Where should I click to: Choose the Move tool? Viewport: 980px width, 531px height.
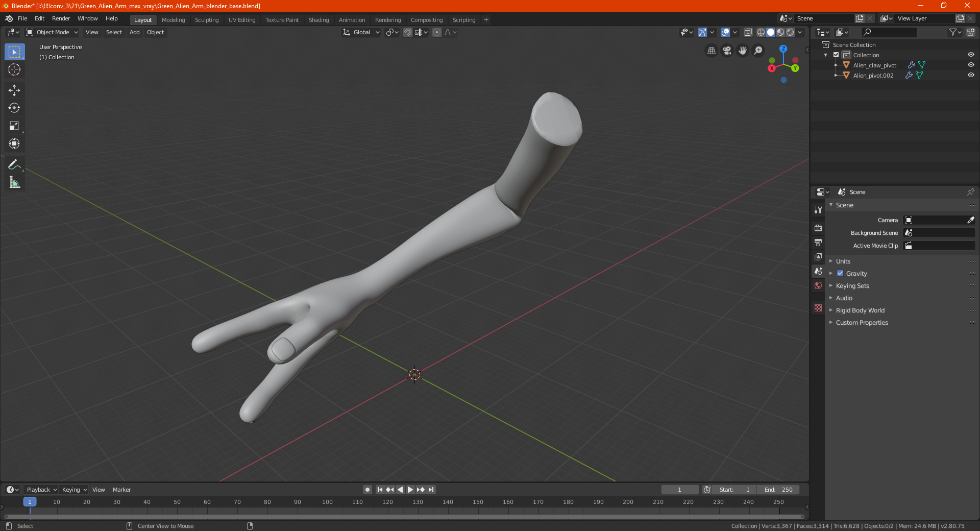(x=14, y=90)
